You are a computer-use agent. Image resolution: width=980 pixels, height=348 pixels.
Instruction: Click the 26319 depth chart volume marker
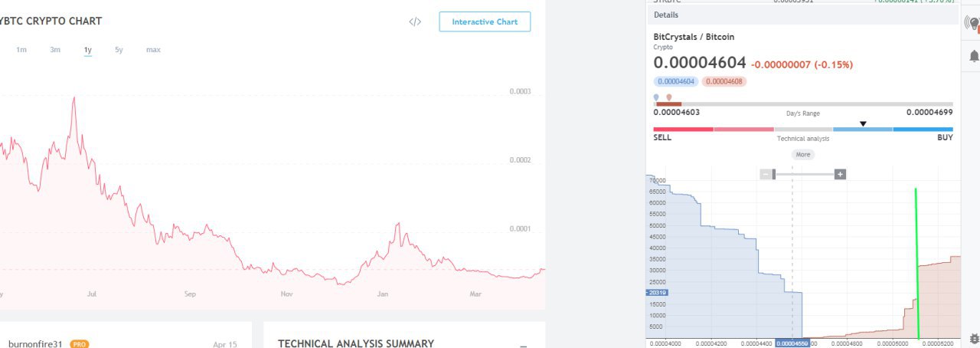coord(657,292)
